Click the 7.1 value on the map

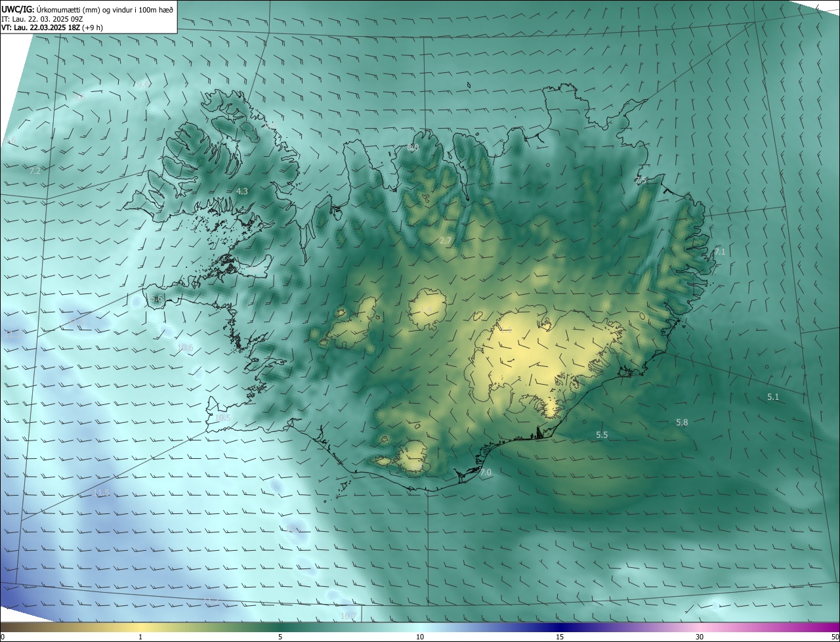coord(720,252)
